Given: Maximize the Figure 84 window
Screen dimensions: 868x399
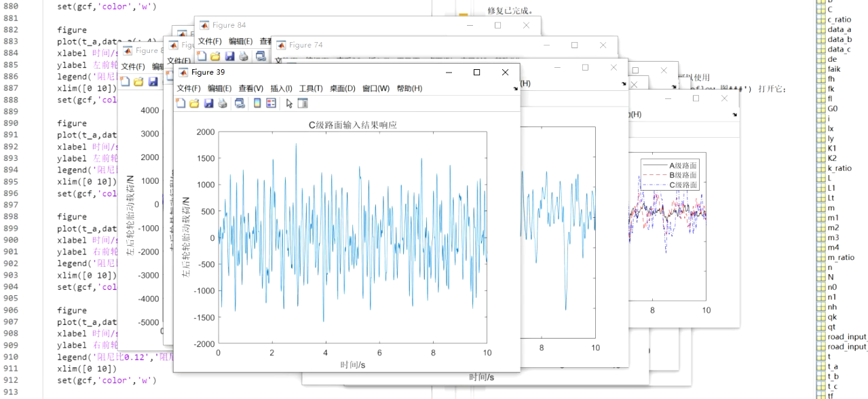Looking at the screenshot, I should pos(497,25).
